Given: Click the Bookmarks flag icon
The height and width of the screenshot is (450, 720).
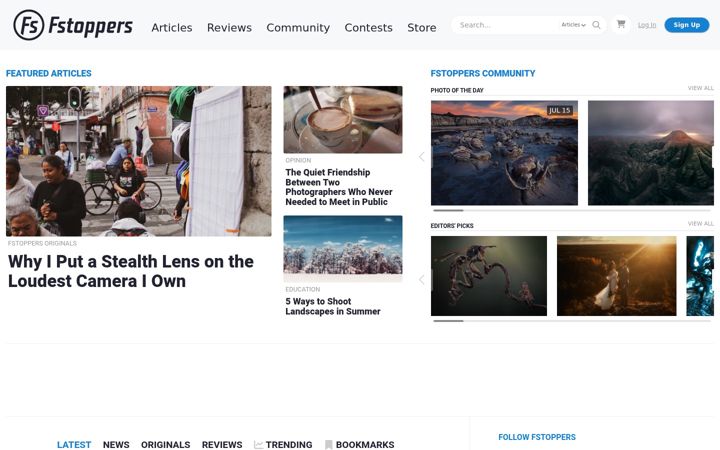Looking at the screenshot, I should point(328,444).
